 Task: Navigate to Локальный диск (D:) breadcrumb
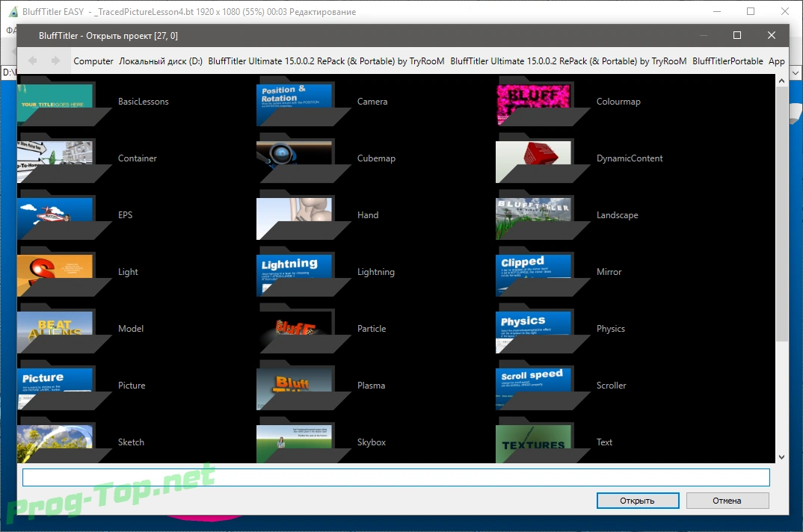pos(161,61)
